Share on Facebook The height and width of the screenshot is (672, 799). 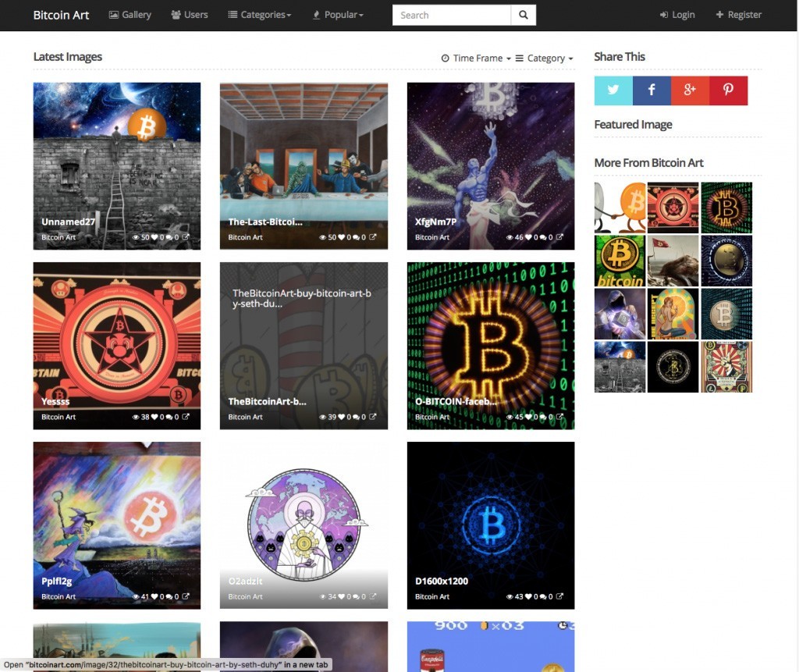coord(652,91)
